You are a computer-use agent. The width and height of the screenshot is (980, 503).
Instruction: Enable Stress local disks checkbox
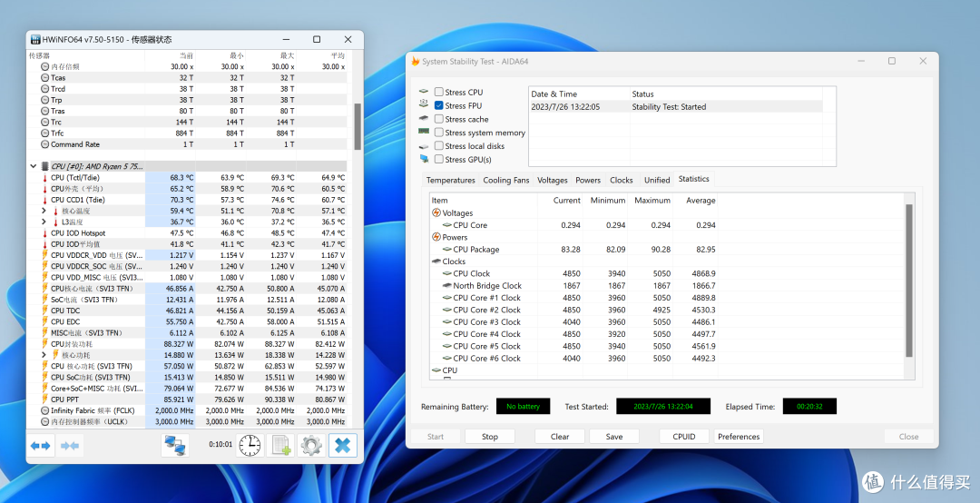pyautogui.click(x=439, y=146)
